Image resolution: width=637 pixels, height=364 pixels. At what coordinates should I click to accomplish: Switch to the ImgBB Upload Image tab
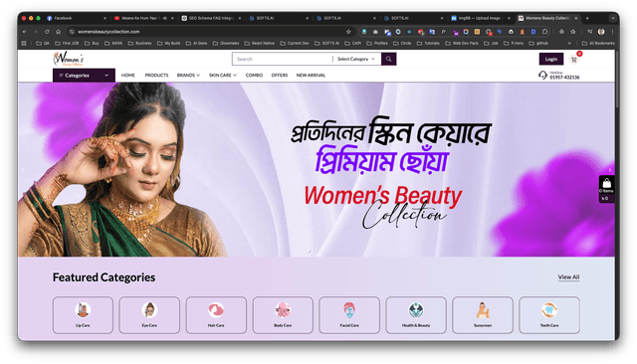pyautogui.click(x=481, y=18)
